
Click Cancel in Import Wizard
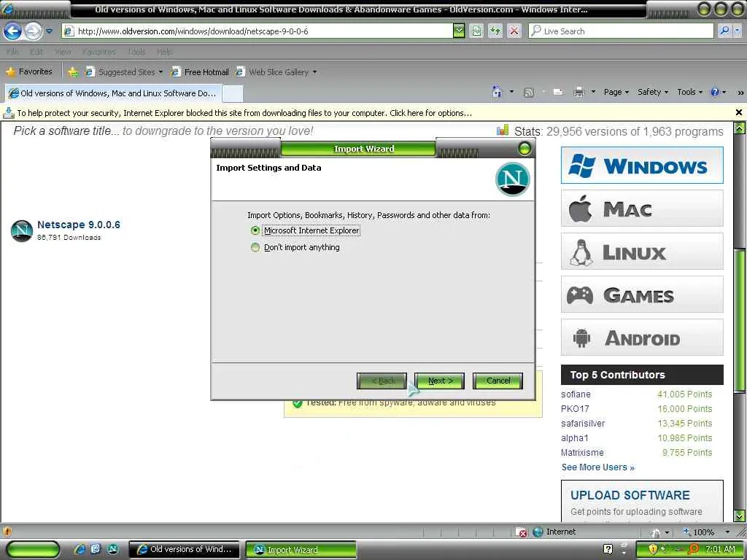pos(498,381)
